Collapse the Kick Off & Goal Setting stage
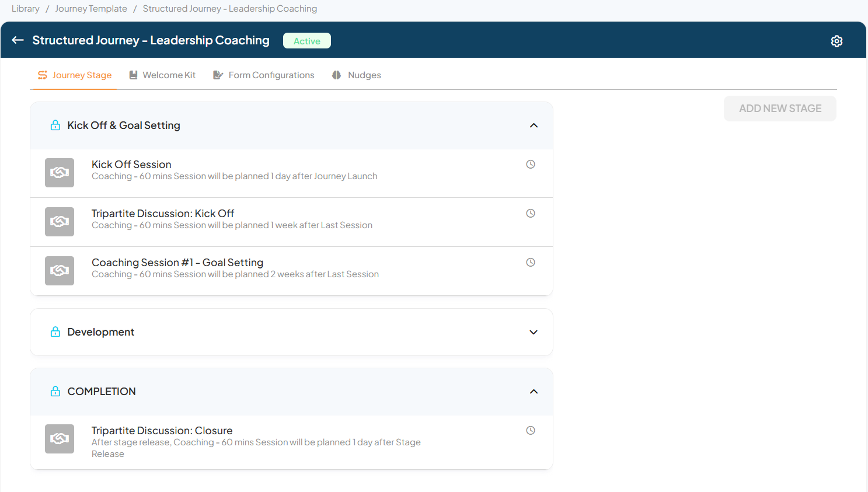The image size is (868, 492). click(x=534, y=125)
